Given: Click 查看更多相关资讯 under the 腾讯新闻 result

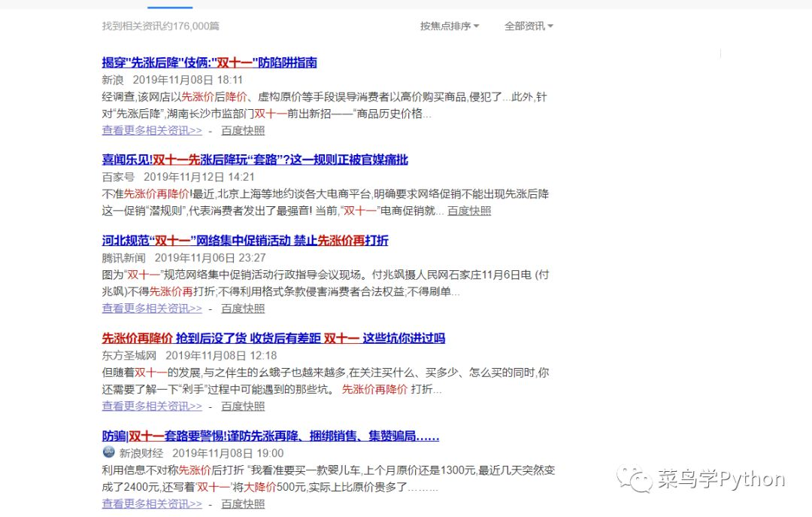Looking at the screenshot, I should (x=152, y=309).
